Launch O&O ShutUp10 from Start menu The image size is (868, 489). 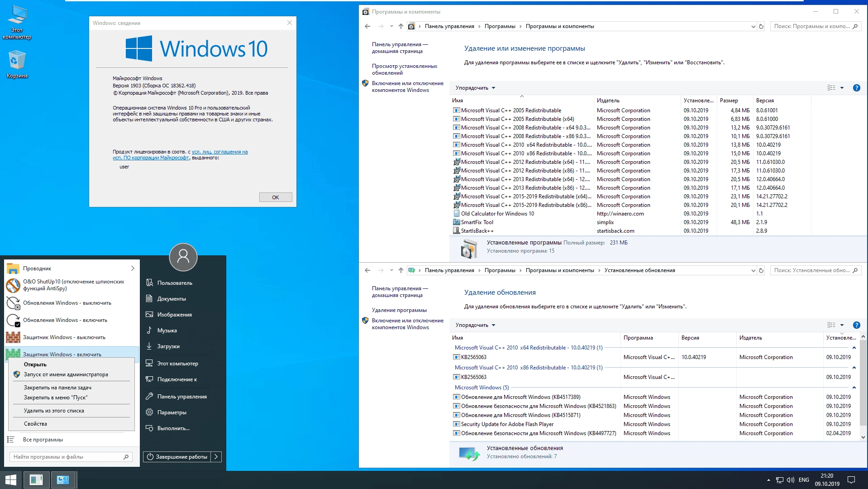pyautogui.click(x=72, y=285)
